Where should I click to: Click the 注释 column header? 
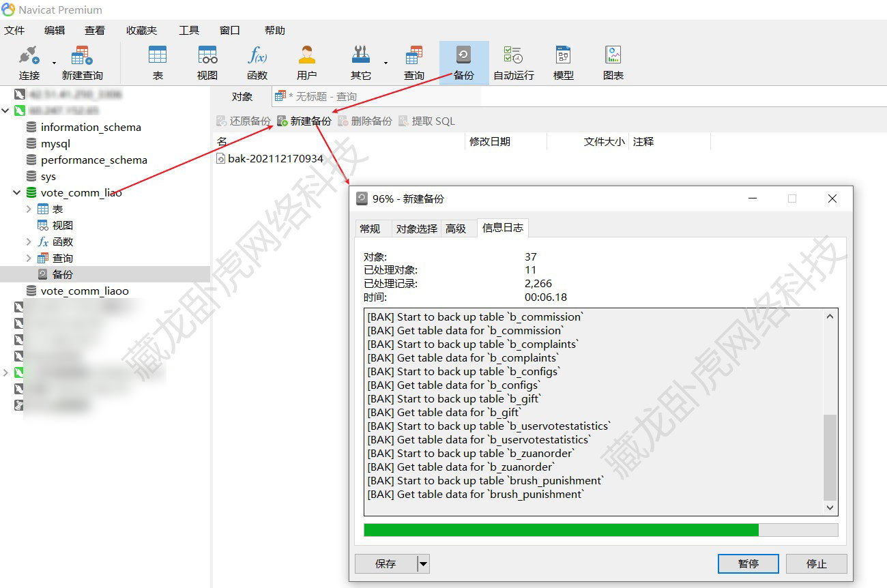click(669, 141)
